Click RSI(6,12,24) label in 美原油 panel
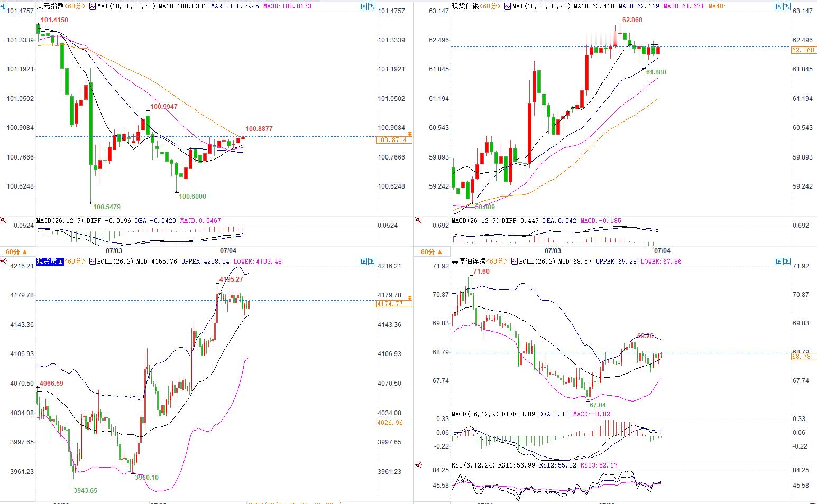 [474, 465]
